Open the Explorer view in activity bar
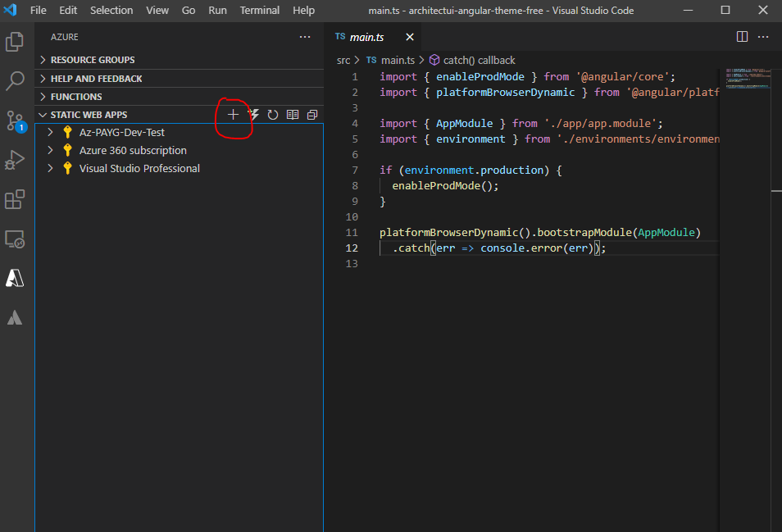This screenshot has width=782, height=532. [15, 41]
